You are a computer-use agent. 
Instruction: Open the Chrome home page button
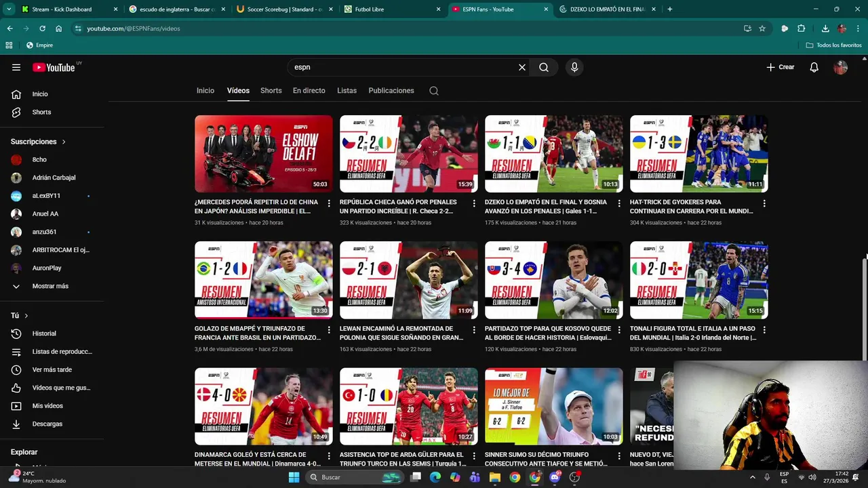(59, 28)
